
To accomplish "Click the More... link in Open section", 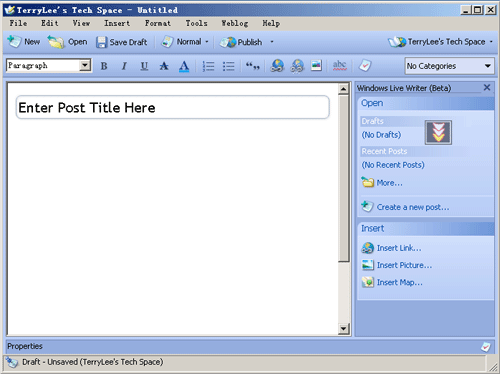I will pyautogui.click(x=382, y=183).
